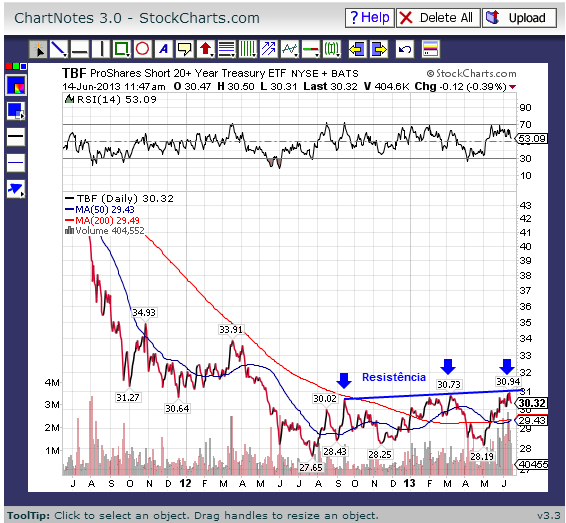Choose the thin blue line style
The height and width of the screenshot is (523, 566).
coord(16,163)
